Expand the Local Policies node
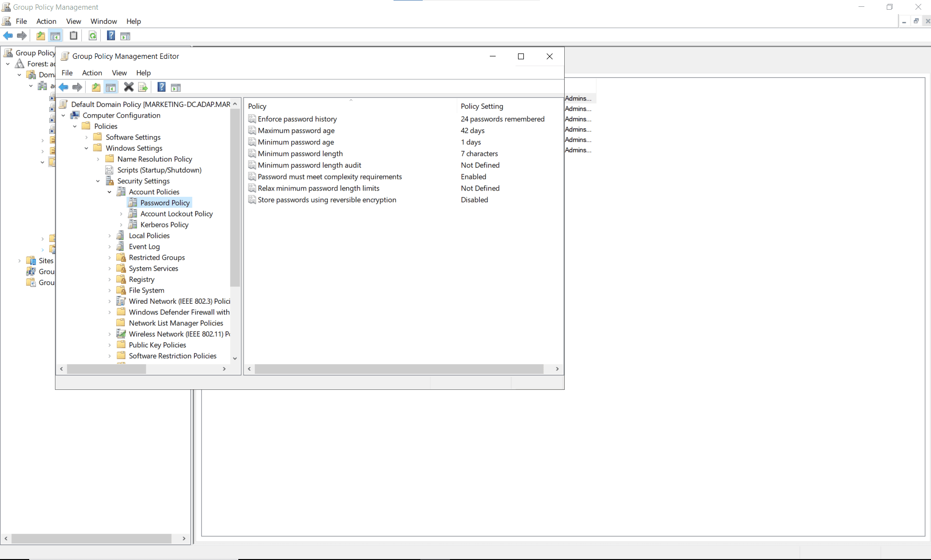The image size is (931, 560). 109,236
